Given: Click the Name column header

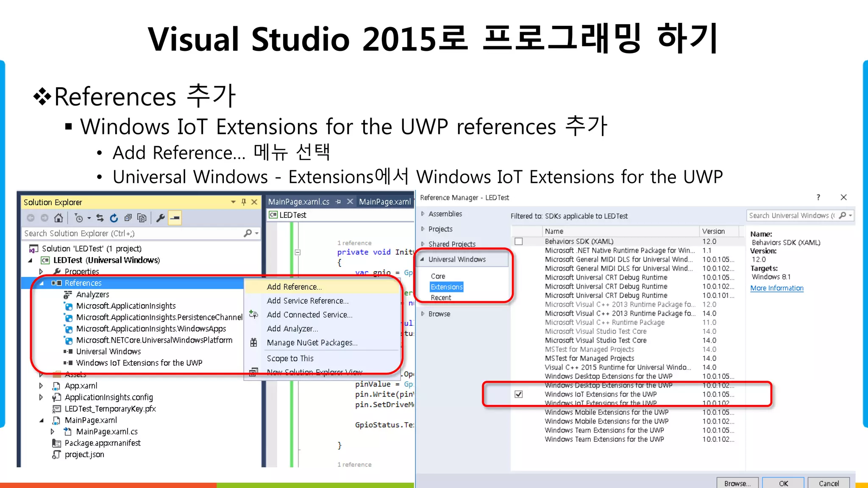Looking at the screenshot, I should pos(620,231).
